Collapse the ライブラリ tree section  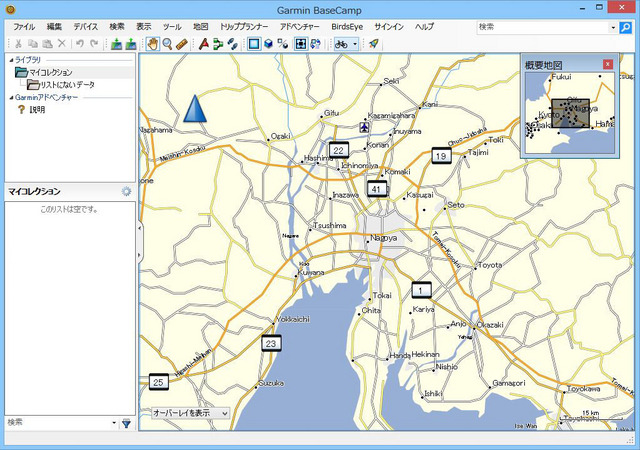pyautogui.click(x=11, y=60)
